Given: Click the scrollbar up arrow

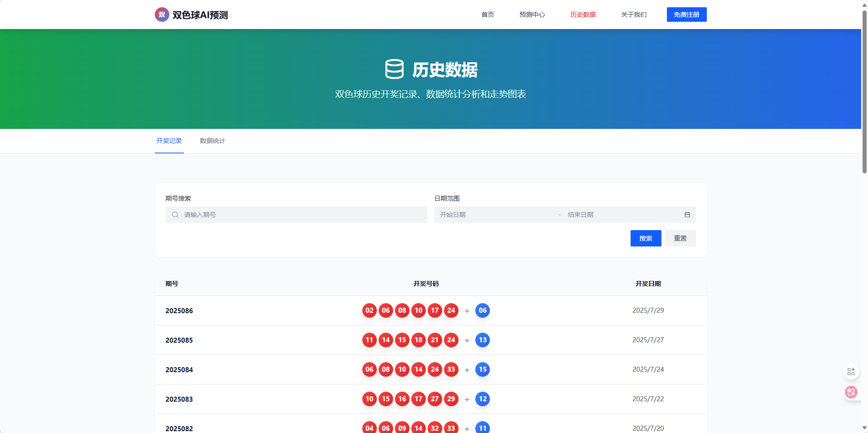Looking at the screenshot, I should (x=864, y=5).
